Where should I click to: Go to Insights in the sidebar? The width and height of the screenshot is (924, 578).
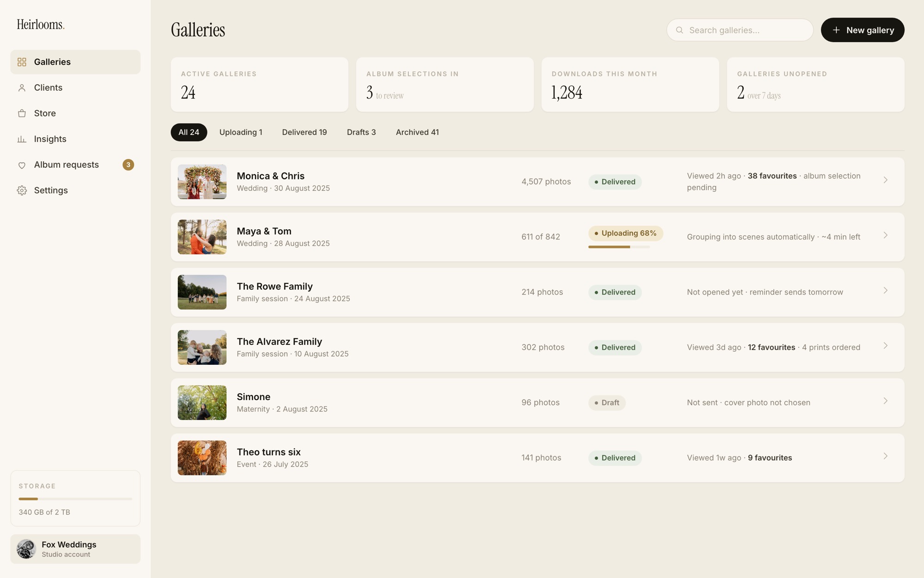point(75,139)
